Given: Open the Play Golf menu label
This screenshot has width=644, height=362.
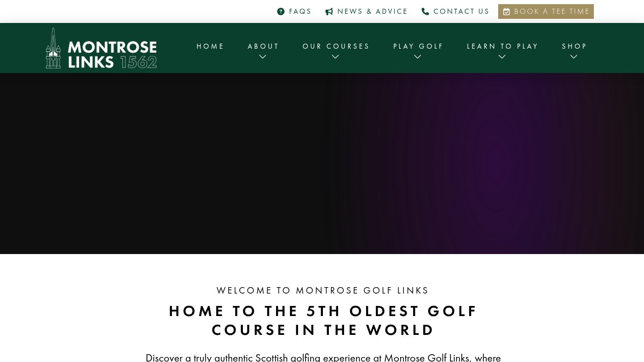Looking at the screenshot, I should pos(418,46).
